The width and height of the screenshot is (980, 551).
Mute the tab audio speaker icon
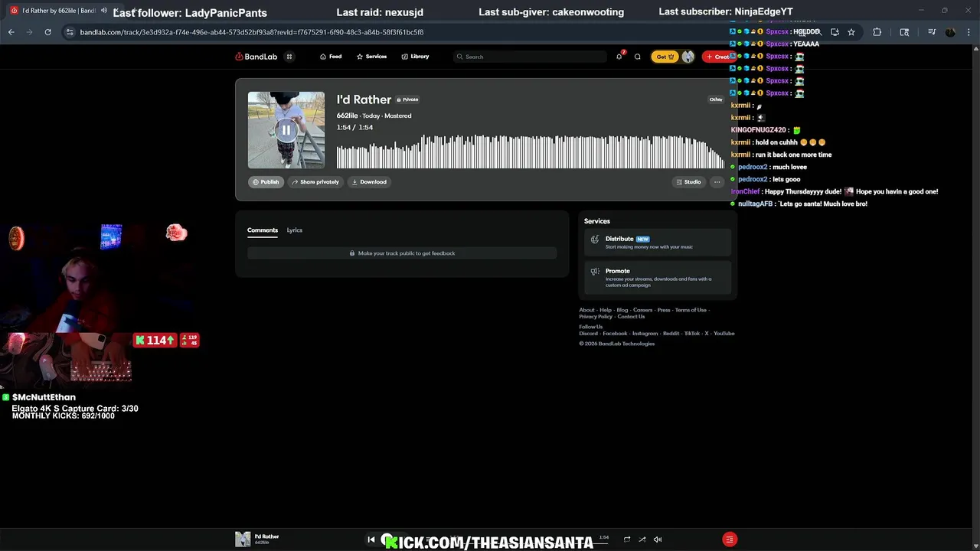(104, 11)
